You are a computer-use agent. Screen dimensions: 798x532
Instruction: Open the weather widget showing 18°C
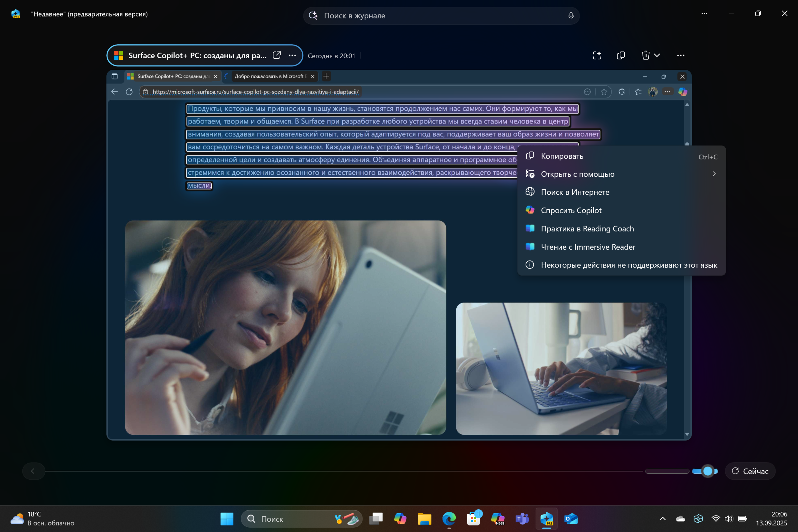click(x=42, y=519)
